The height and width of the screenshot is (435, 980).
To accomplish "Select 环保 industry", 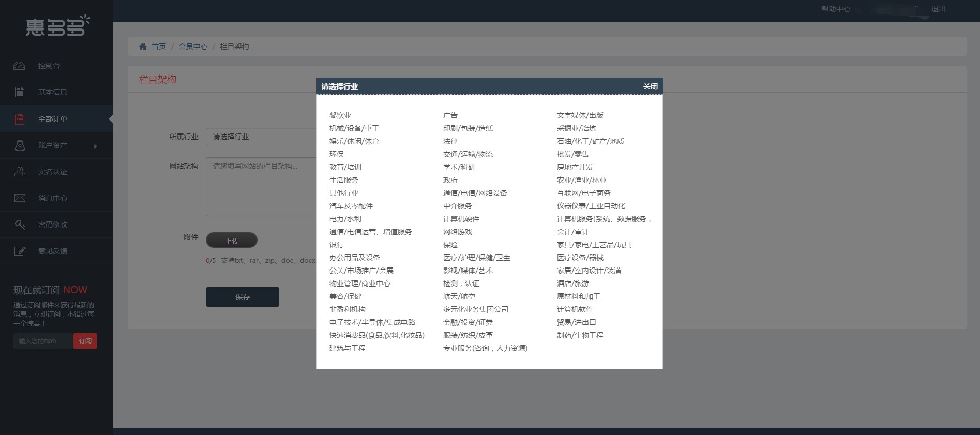I will coord(337,154).
